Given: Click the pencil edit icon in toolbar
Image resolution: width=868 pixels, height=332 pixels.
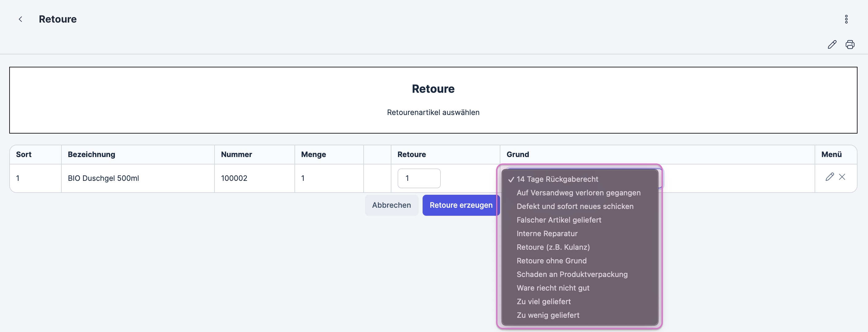Looking at the screenshot, I should (832, 45).
